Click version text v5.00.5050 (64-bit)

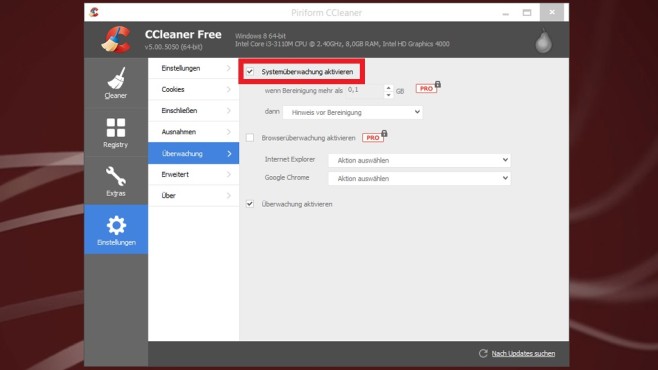click(173, 47)
